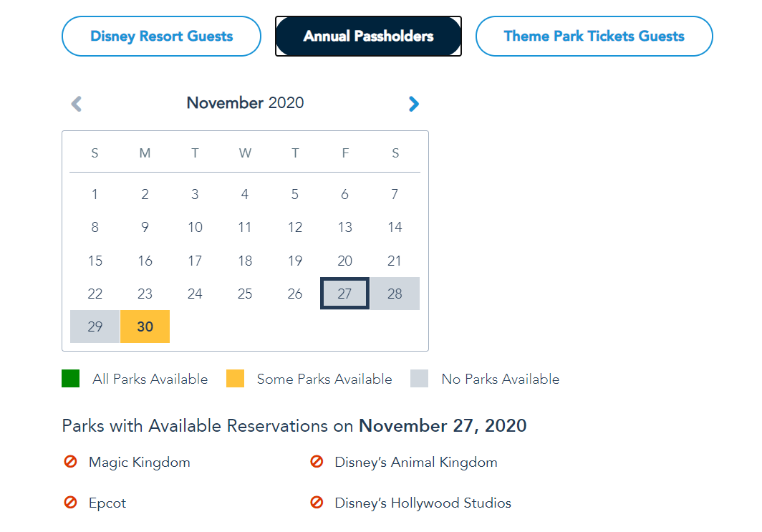Go to the next month arrow
The height and width of the screenshot is (532, 762).
coord(413,104)
